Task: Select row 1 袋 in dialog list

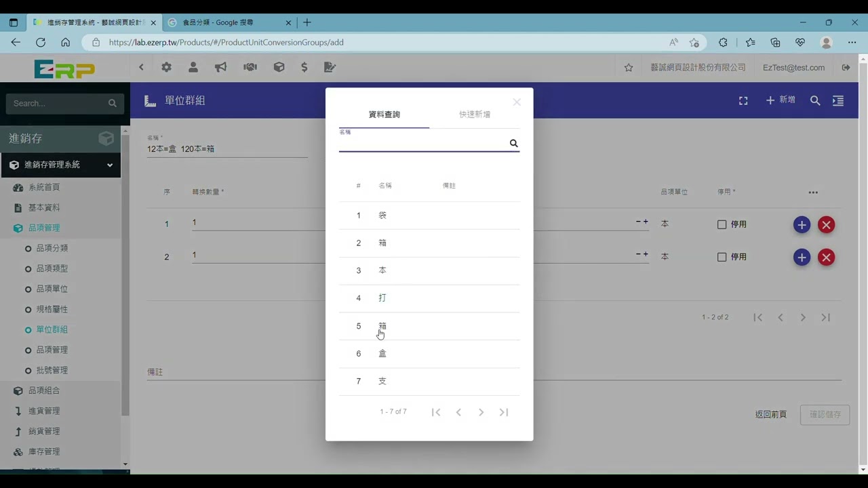Action: click(x=429, y=216)
